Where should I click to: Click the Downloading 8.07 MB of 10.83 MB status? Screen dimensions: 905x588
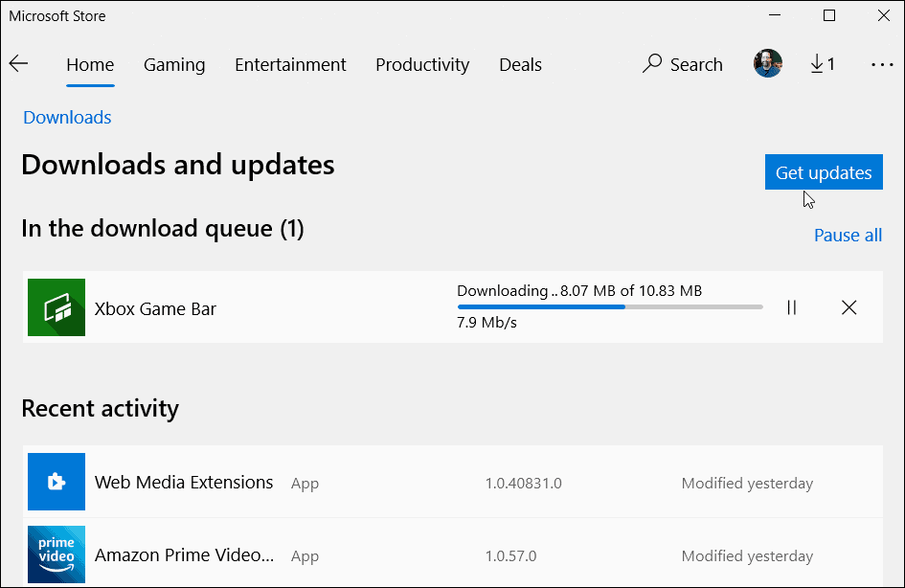(579, 291)
